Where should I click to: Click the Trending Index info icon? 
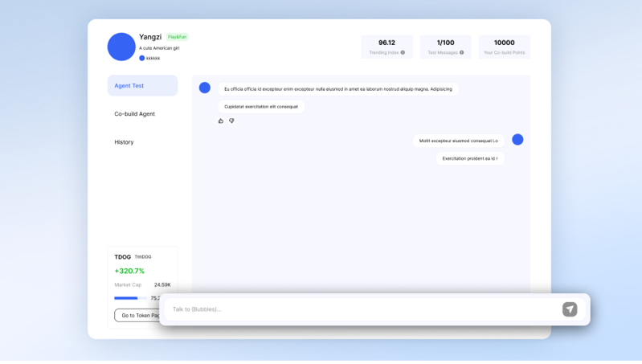coord(403,53)
